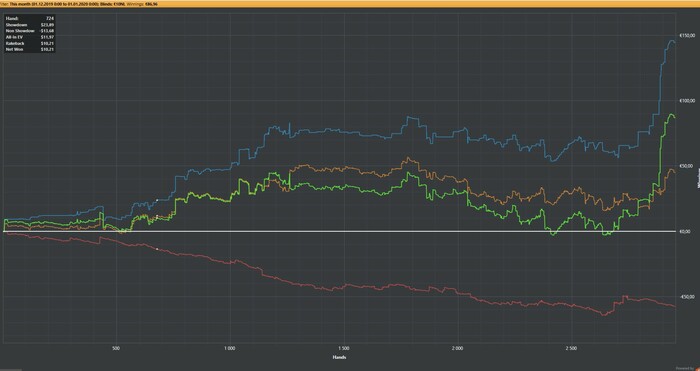Click the 'Hands' x-axis title

339,357
